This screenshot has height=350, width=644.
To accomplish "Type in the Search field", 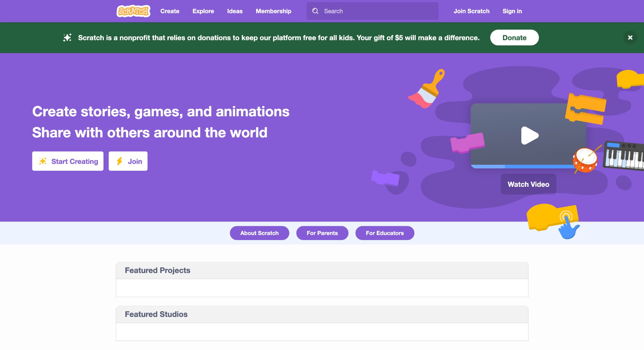I will coord(378,11).
